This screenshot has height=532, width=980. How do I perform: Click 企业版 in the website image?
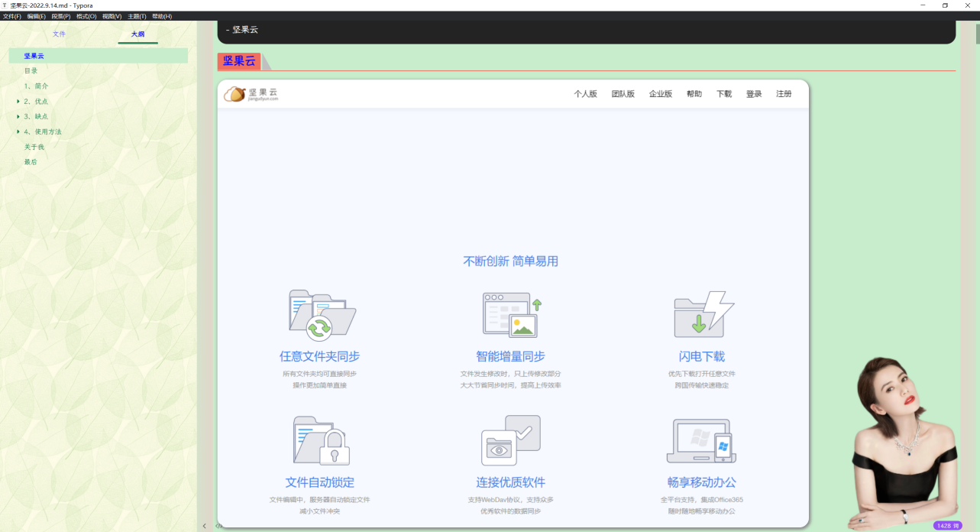661,94
